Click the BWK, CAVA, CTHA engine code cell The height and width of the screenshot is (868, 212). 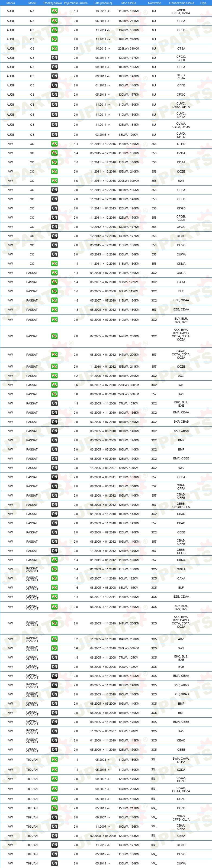pyautogui.click(x=181, y=760)
